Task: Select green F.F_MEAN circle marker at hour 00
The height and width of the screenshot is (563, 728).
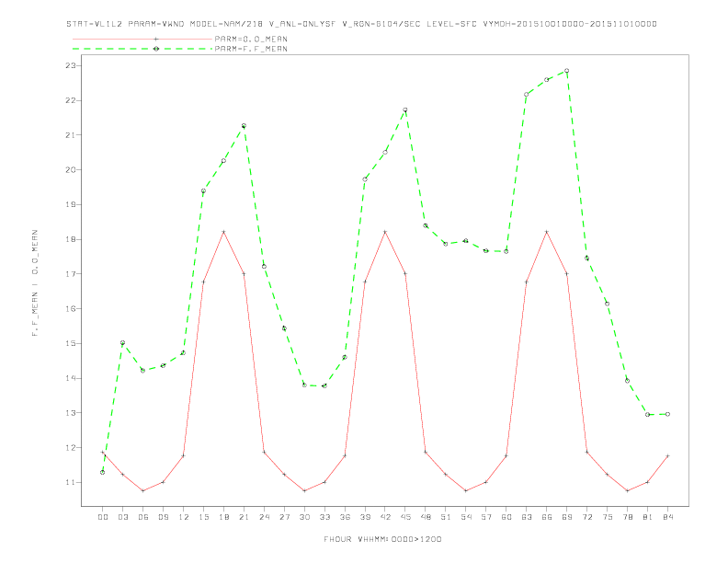Action: (103, 473)
